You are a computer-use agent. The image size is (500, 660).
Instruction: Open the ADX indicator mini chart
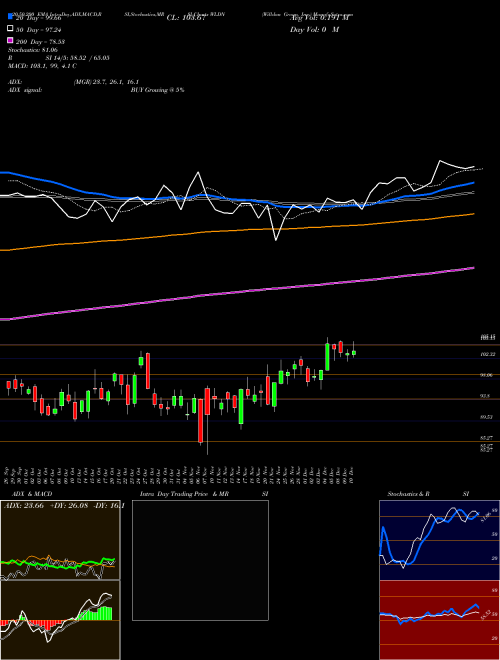(60, 540)
